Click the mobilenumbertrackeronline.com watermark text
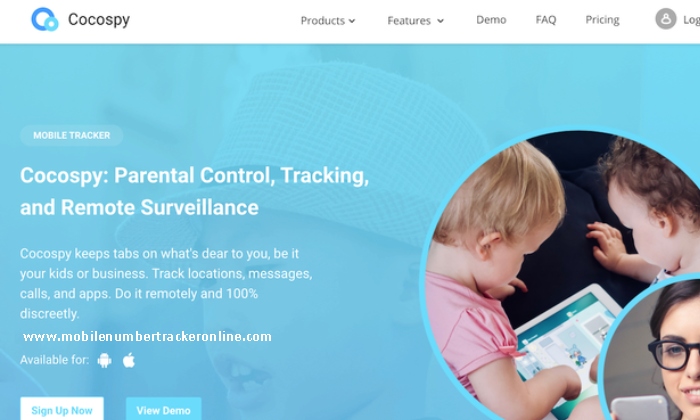 (147, 336)
